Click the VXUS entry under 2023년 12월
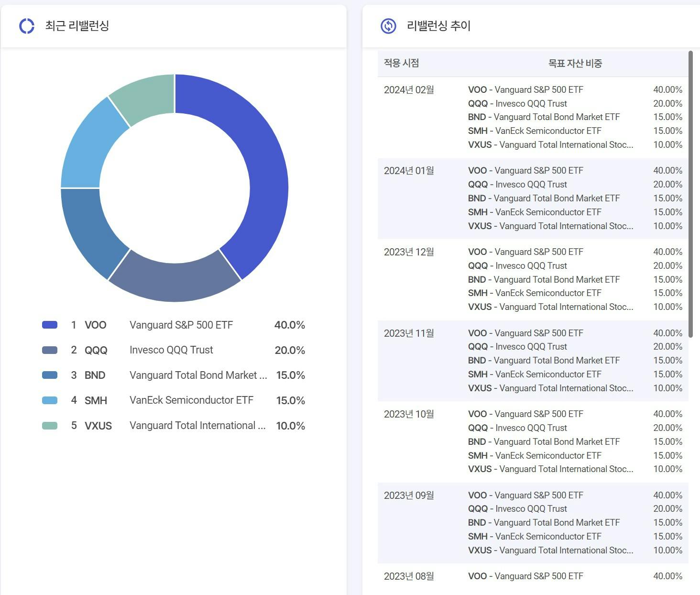700x595 pixels. pyautogui.click(x=550, y=307)
